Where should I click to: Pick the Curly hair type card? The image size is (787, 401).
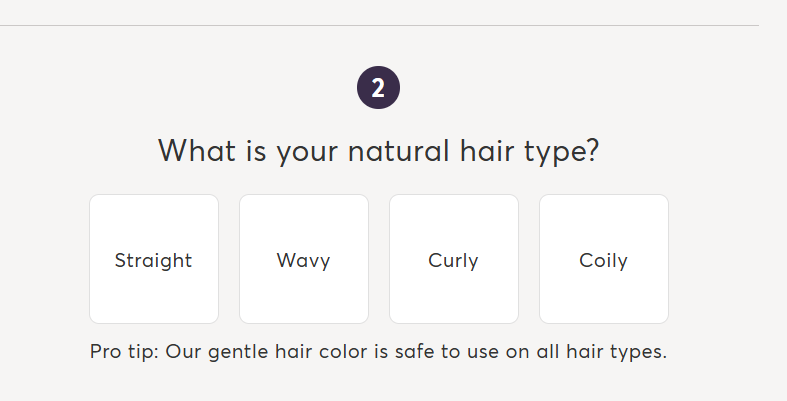click(x=453, y=259)
